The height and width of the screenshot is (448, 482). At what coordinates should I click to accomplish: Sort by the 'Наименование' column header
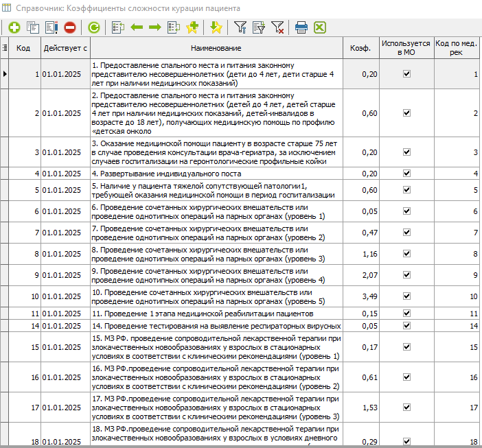click(216, 47)
